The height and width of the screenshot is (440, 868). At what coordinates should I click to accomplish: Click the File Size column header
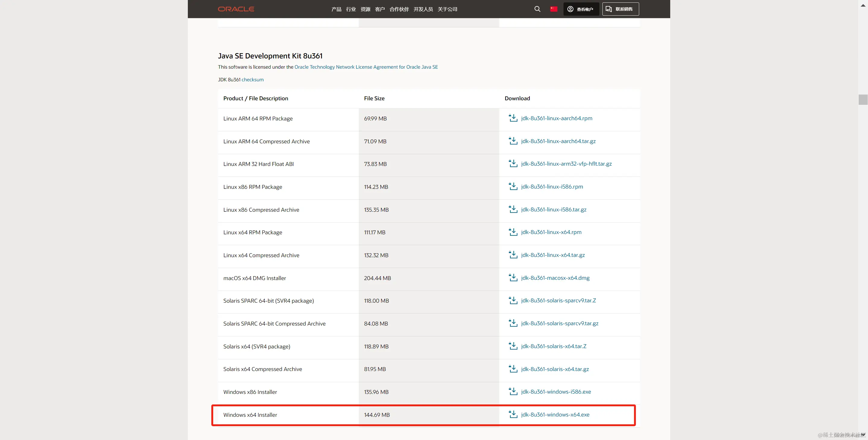tap(374, 98)
